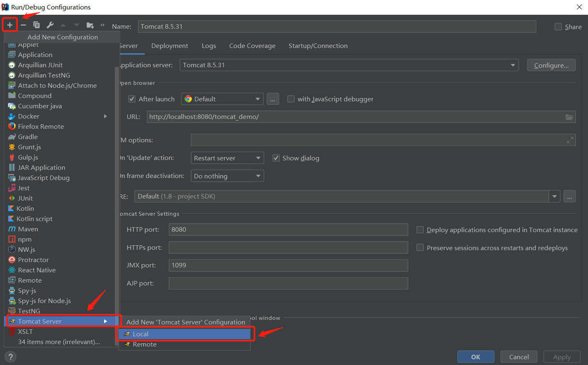588x365 pixels.
Task: Switch to the Startup/Connection tab
Action: (318, 46)
